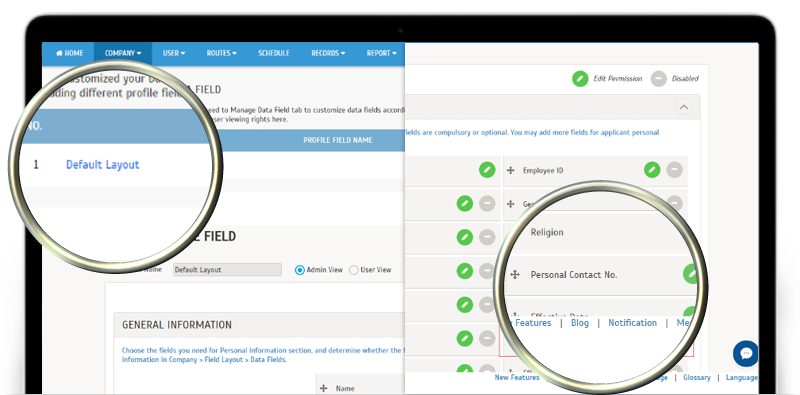The image size is (800, 395).
Task: Open the COMPANY dropdown menu
Action: [x=123, y=53]
